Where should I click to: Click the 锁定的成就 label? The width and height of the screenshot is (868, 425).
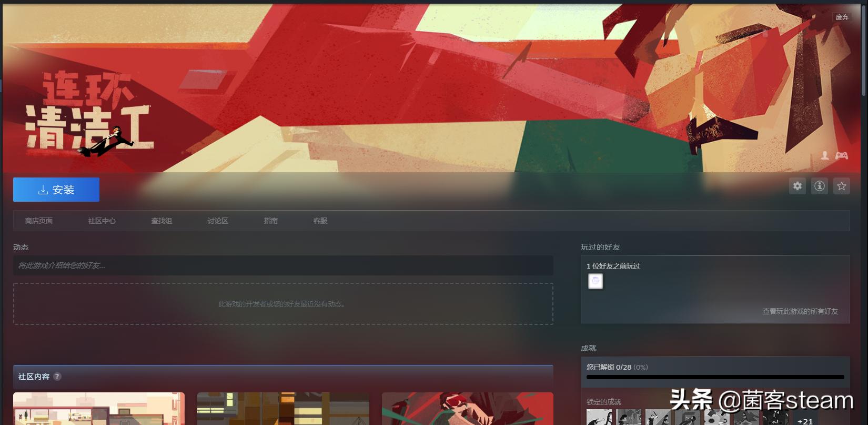click(604, 402)
